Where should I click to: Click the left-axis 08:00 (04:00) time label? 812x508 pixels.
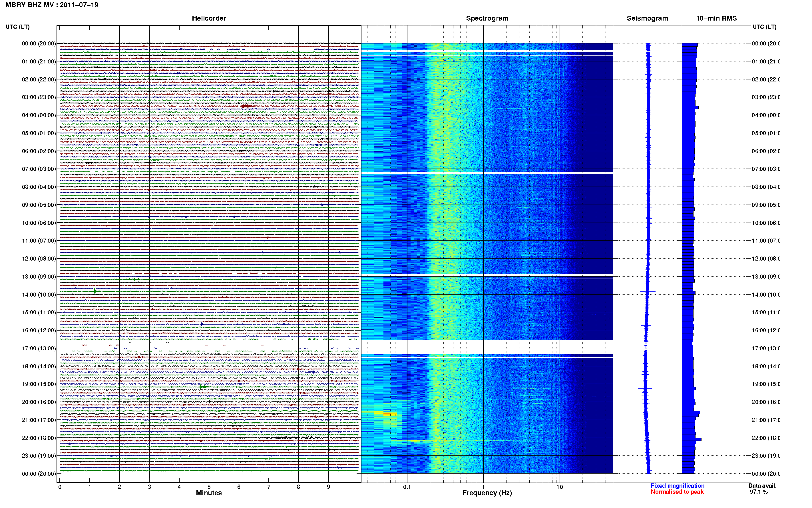[39, 187]
